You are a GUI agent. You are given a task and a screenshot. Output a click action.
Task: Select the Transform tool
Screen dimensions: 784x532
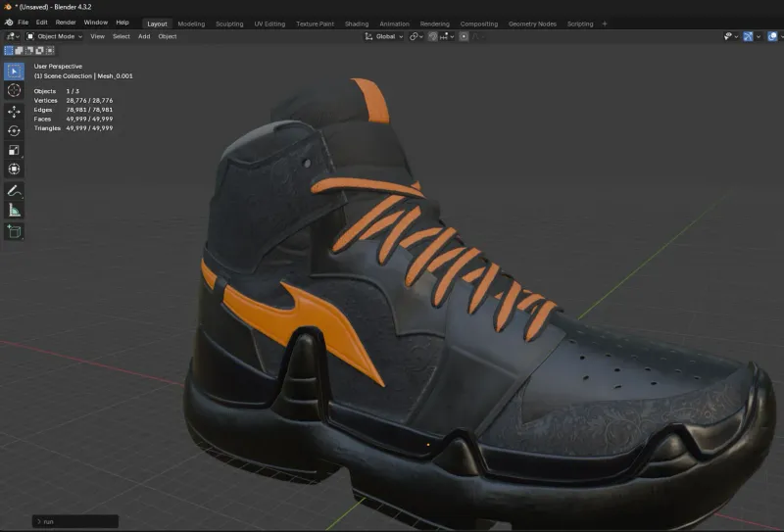(x=14, y=169)
